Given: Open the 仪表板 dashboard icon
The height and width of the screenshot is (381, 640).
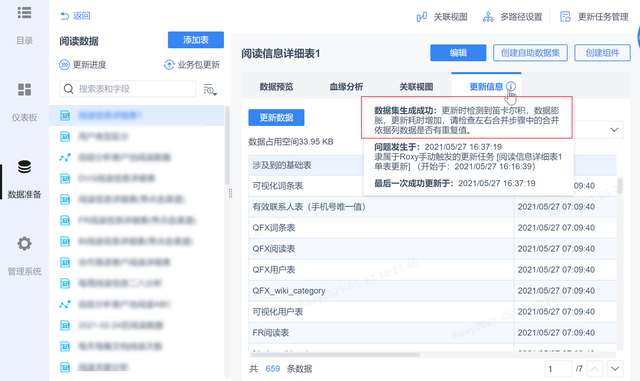Looking at the screenshot, I should click(x=24, y=89).
